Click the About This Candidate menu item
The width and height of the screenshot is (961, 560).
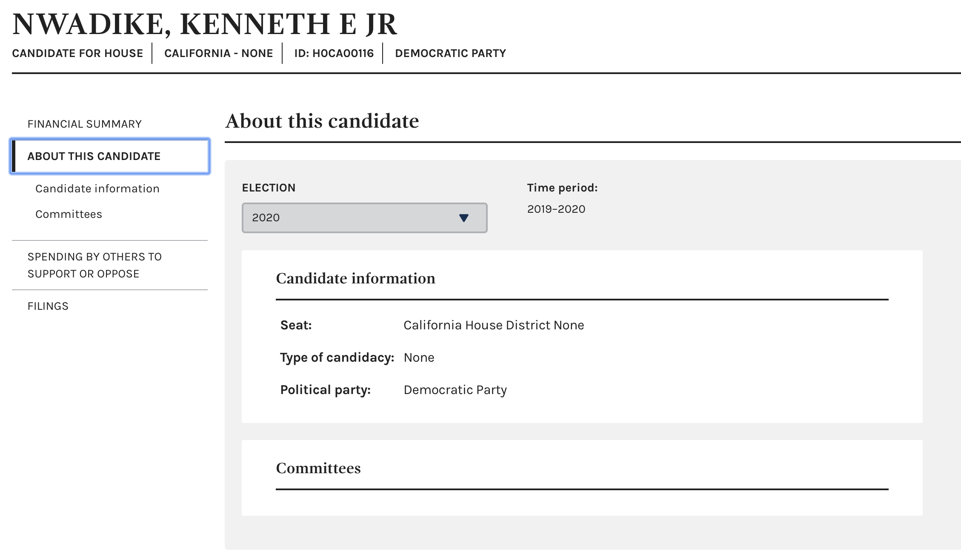tap(109, 156)
